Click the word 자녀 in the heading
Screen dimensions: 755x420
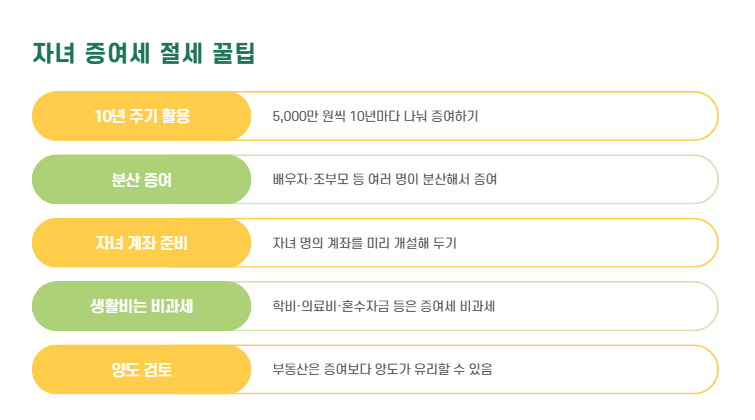53,53
